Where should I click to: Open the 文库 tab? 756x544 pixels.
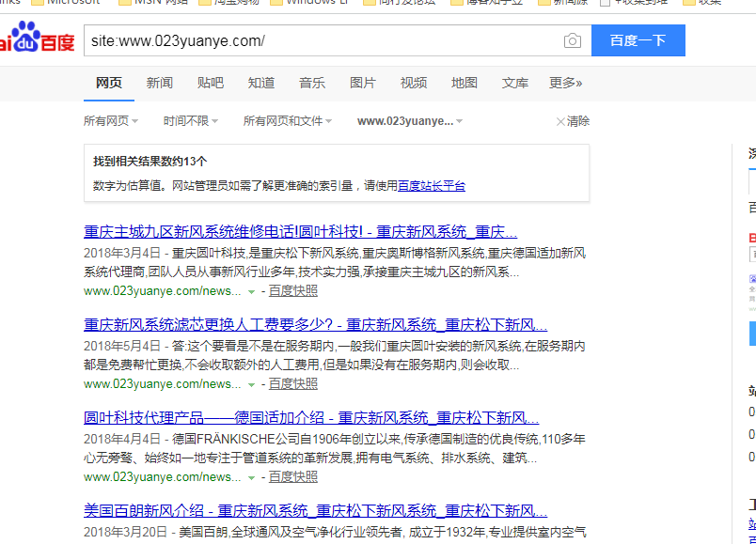click(x=515, y=83)
